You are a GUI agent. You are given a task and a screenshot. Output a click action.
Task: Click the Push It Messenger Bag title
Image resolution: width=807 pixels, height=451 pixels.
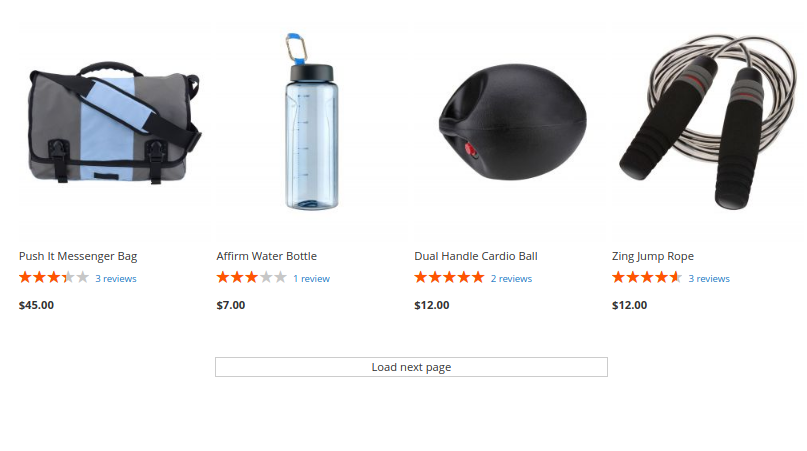[x=78, y=256]
